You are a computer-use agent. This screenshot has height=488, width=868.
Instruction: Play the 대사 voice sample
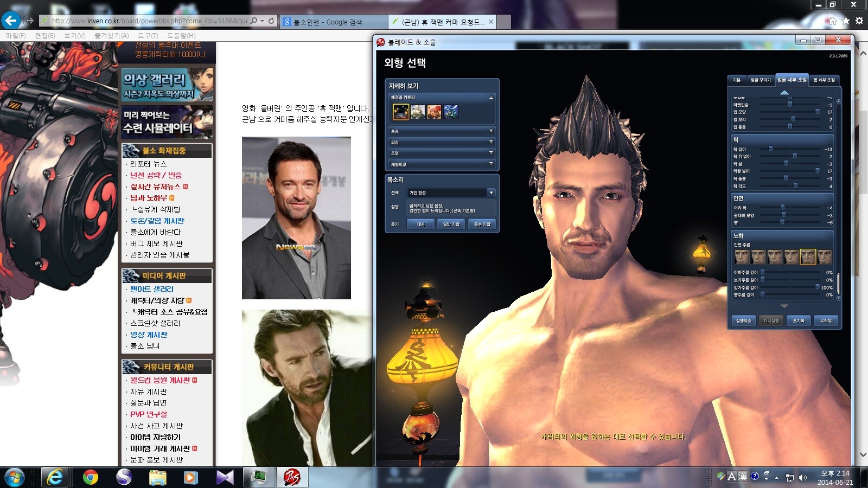point(421,224)
